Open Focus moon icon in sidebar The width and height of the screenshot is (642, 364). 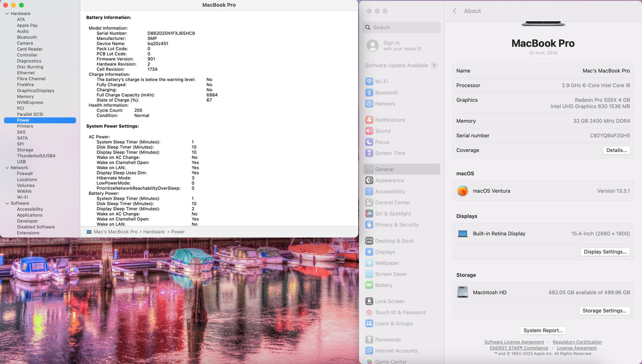369,142
